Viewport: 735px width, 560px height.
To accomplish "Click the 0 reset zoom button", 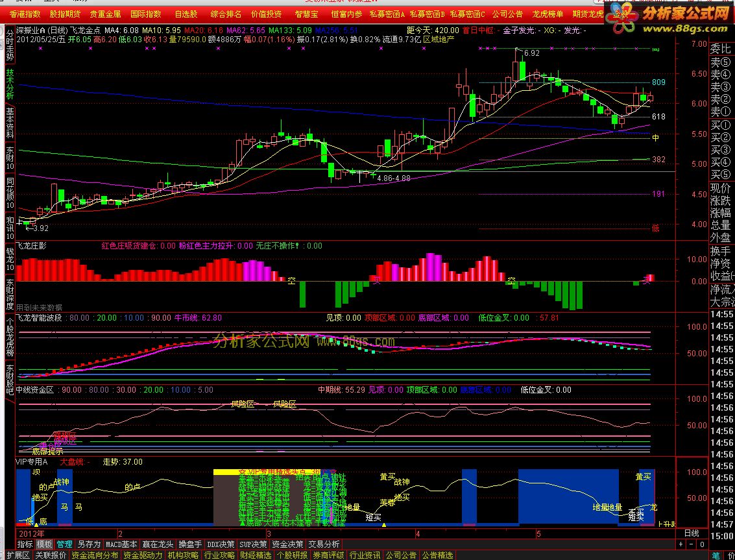I will (702, 544).
